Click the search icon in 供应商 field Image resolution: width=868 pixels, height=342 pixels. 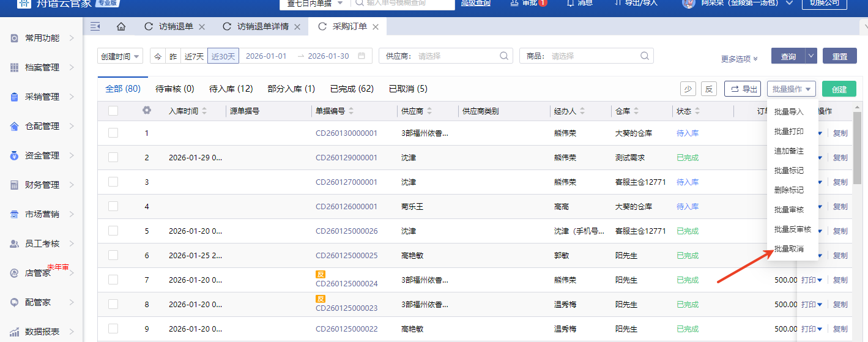[504, 56]
